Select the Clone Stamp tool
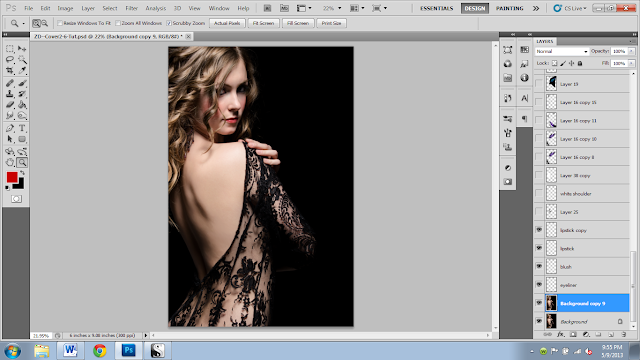The image size is (640, 360). pos(10,94)
